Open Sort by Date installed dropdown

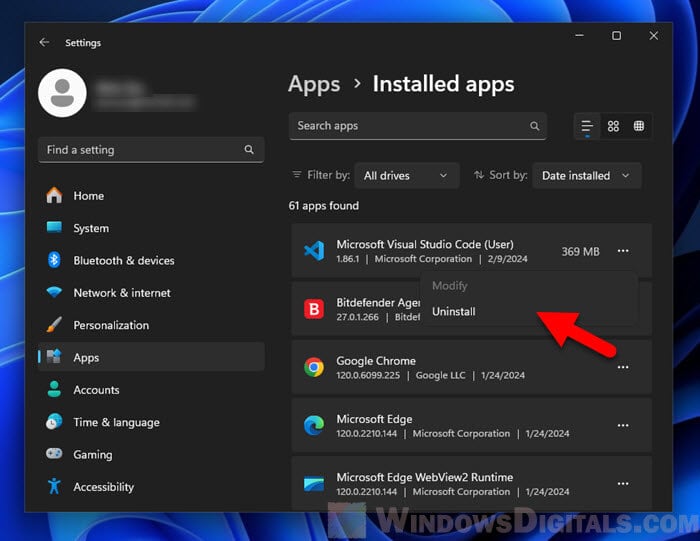click(587, 175)
